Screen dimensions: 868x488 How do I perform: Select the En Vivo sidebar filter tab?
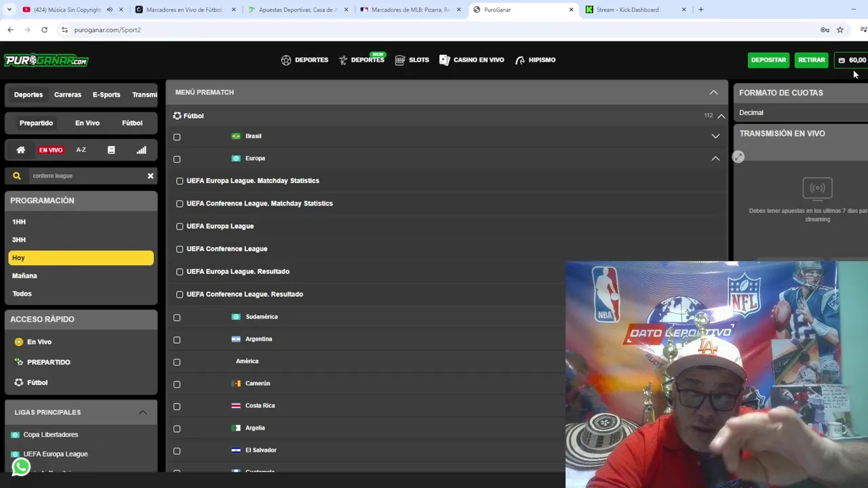coord(87,123)
